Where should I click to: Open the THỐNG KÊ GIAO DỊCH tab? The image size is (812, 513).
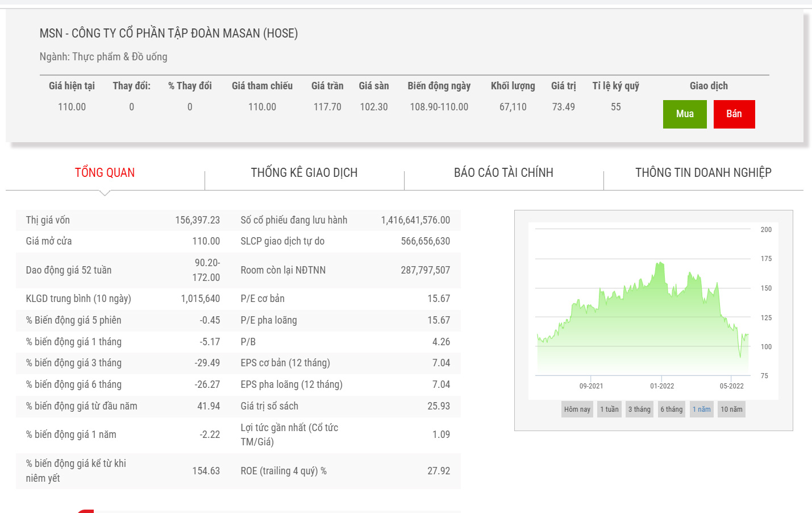pyautogui.click(x=304, y=173)
